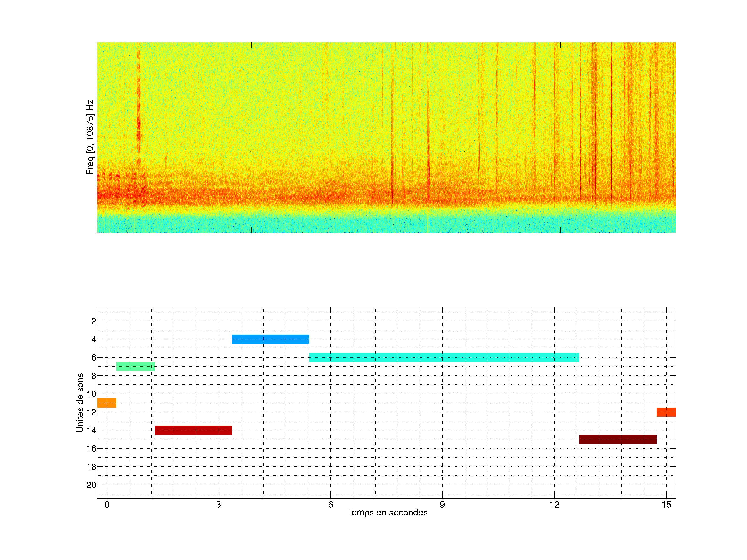Click the 'Unites de sons' axis label
The height and width of the screenshot is (560, 747).
click(80, 403)
